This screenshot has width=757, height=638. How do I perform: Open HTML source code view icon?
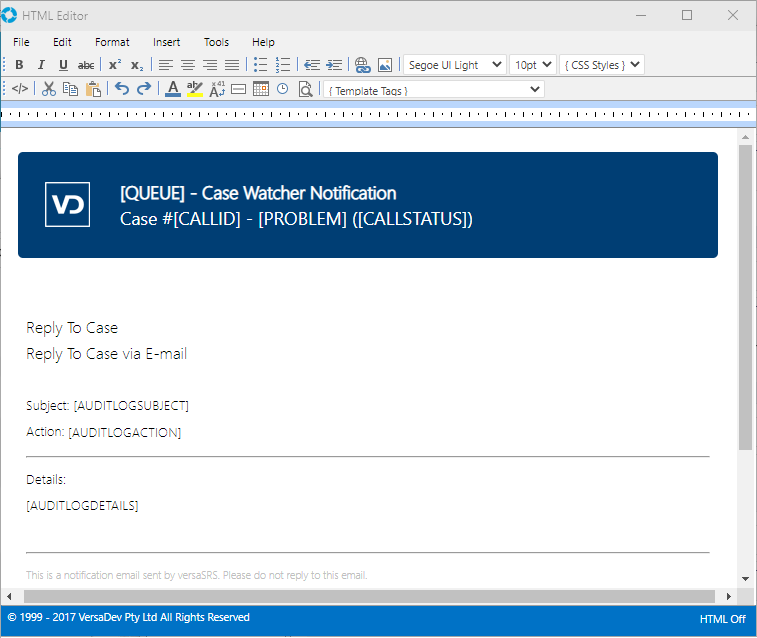coord(20,89)
